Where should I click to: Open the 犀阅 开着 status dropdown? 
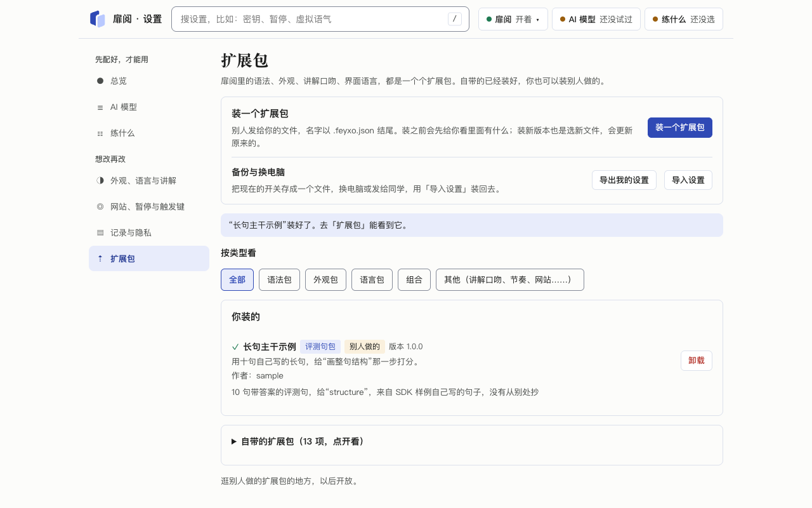point(513,19)
